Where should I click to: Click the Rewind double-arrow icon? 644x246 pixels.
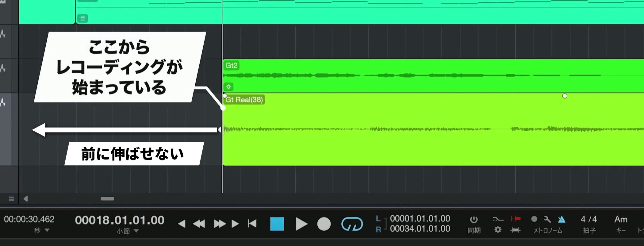[x=199, y=224]
